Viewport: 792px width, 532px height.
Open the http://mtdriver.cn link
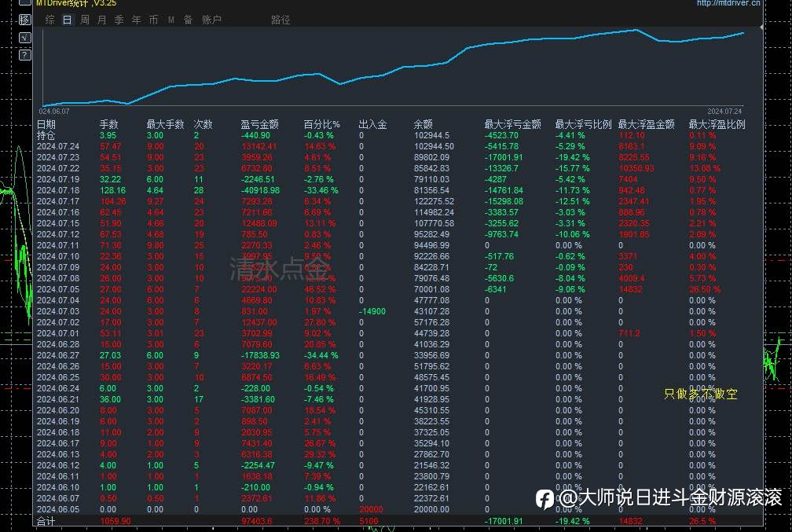(x=728, y=3)
